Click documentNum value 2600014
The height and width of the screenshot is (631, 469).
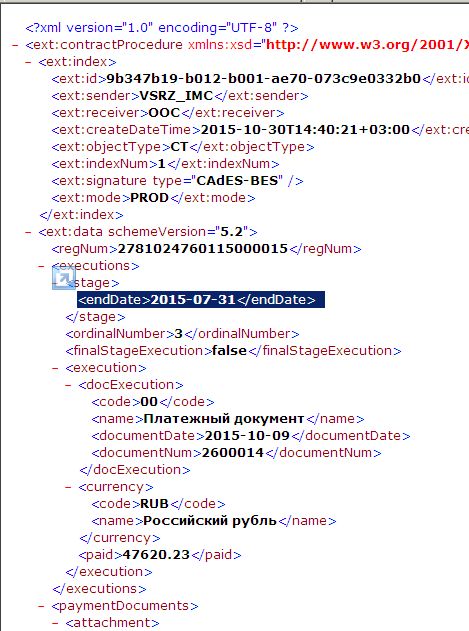(233, 453)
